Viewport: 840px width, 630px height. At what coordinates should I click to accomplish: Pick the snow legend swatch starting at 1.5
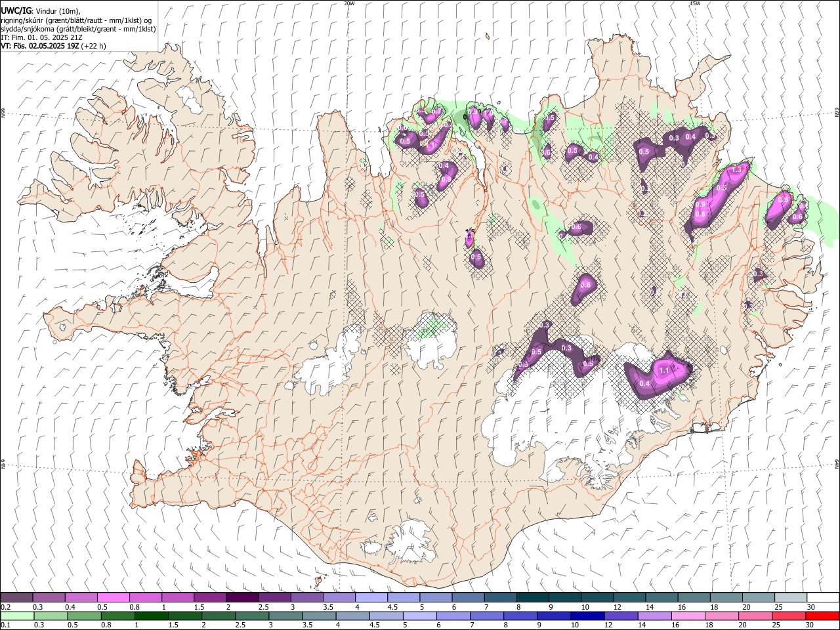tap(209, 598)
